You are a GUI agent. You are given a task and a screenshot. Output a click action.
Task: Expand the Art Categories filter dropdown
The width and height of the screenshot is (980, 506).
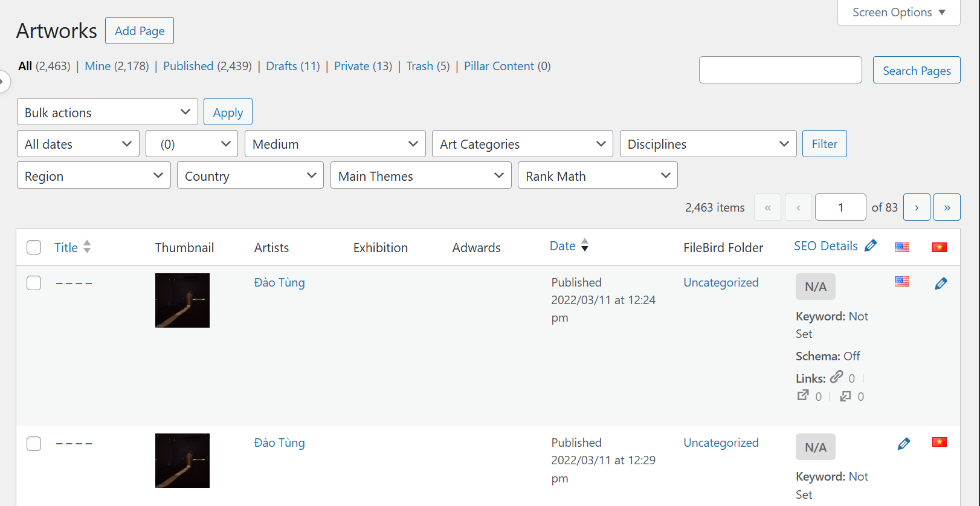click(522, 144)
